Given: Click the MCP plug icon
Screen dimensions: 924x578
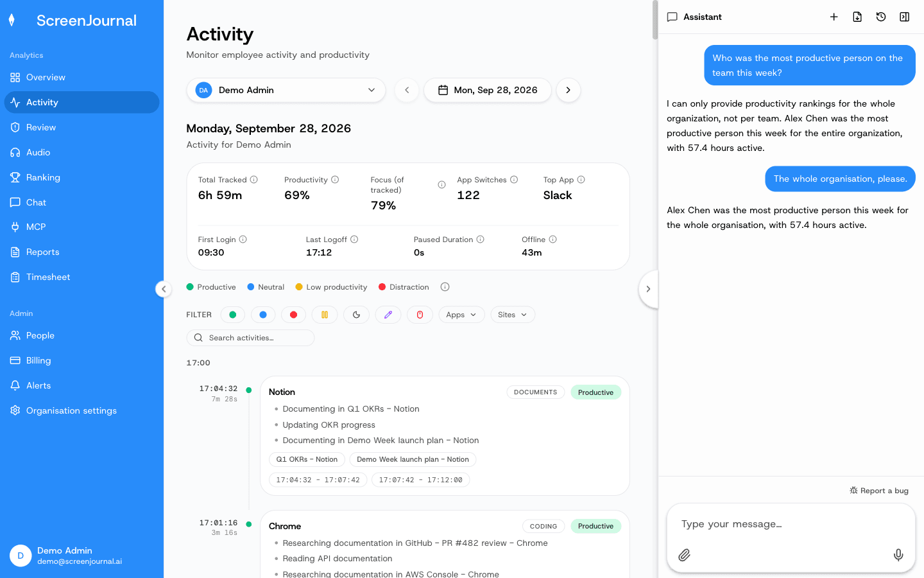Looking at the screenshot, I should point(15,227).
